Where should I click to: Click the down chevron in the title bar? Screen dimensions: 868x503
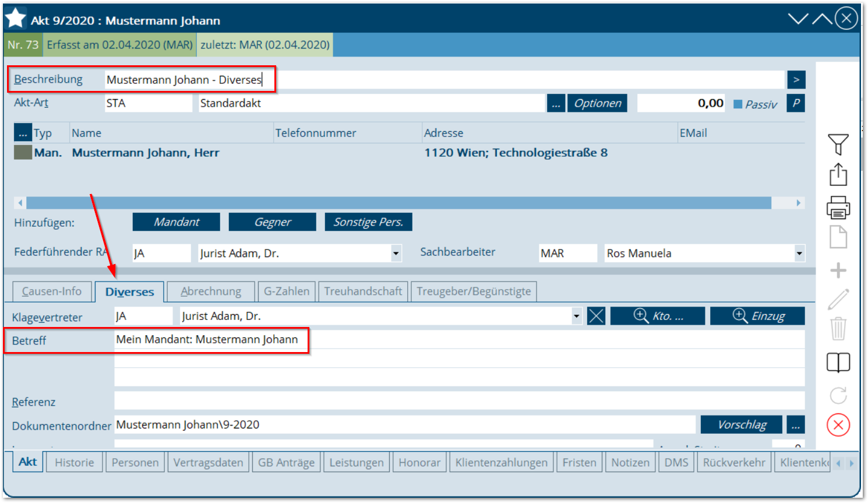point(798,19)
